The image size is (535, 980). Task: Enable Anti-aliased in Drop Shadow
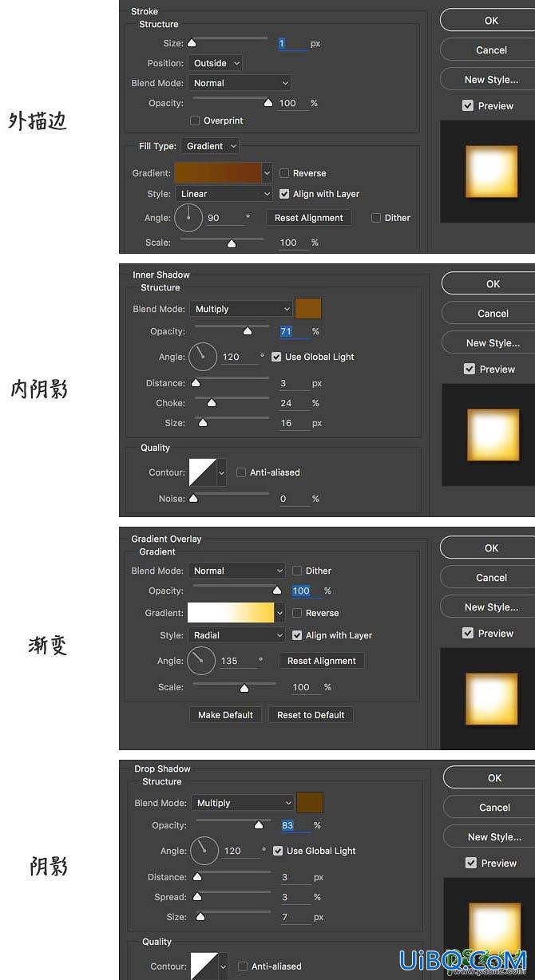243,966
